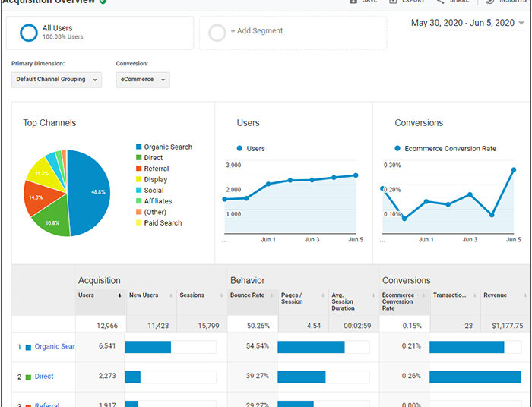The height and width of the screenshot is (407, 532).
Task: Expand the date range picker May 30 - Jun 5
Action: (467, 23)
